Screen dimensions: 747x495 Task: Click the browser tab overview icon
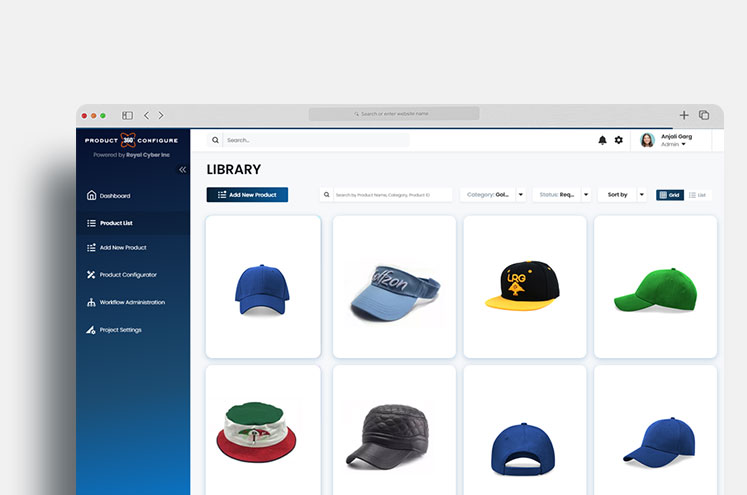point(704,115)
